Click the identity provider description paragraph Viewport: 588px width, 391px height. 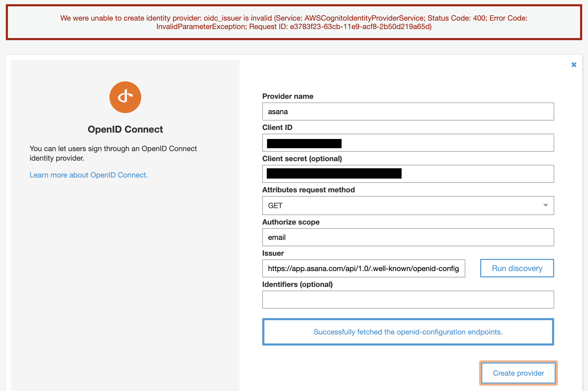(113, 153)
